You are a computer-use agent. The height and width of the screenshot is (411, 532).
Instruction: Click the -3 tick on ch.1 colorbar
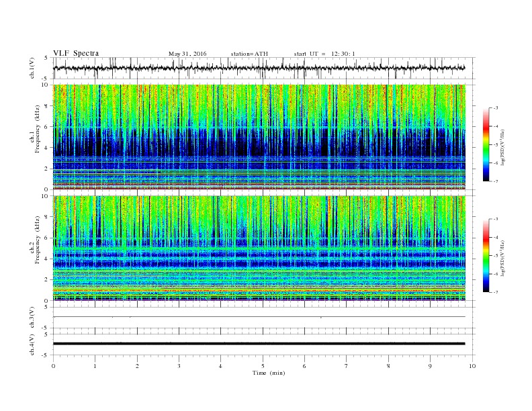(x=496, y=108)
